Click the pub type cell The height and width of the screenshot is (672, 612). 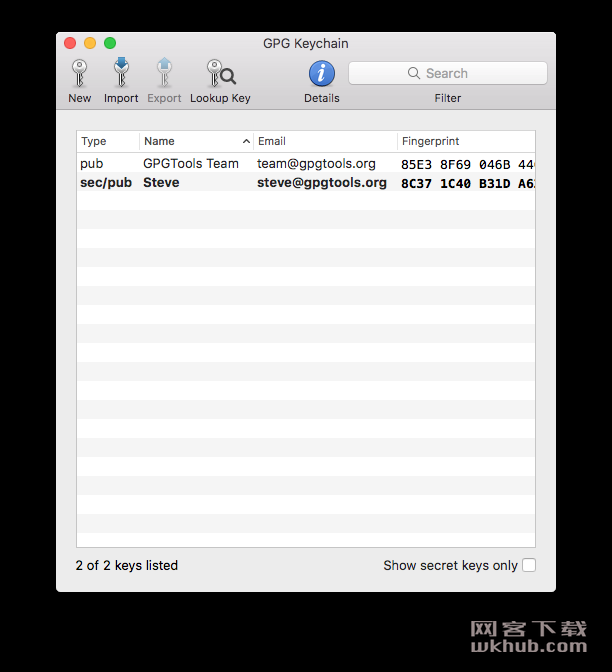[92, 164]
